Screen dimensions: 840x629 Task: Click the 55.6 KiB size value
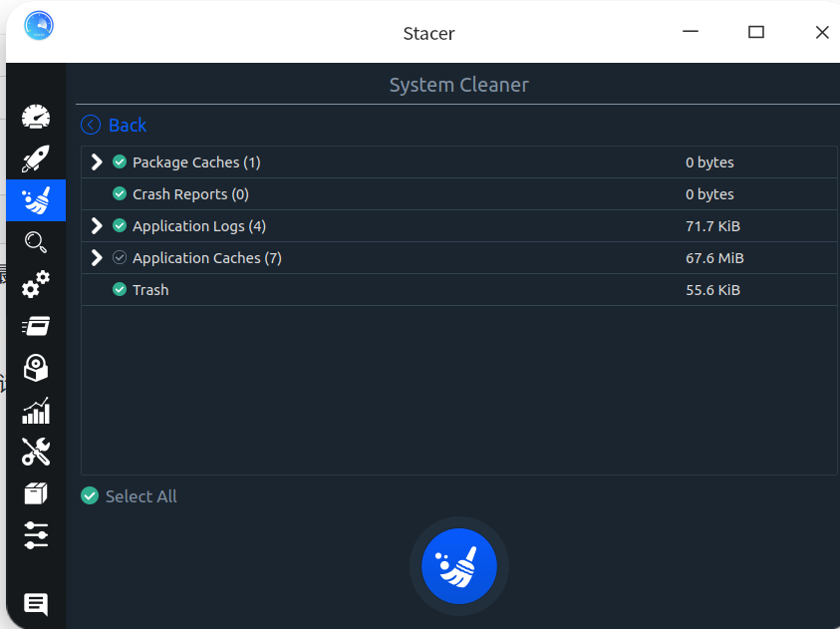click(x=712, y=290)
